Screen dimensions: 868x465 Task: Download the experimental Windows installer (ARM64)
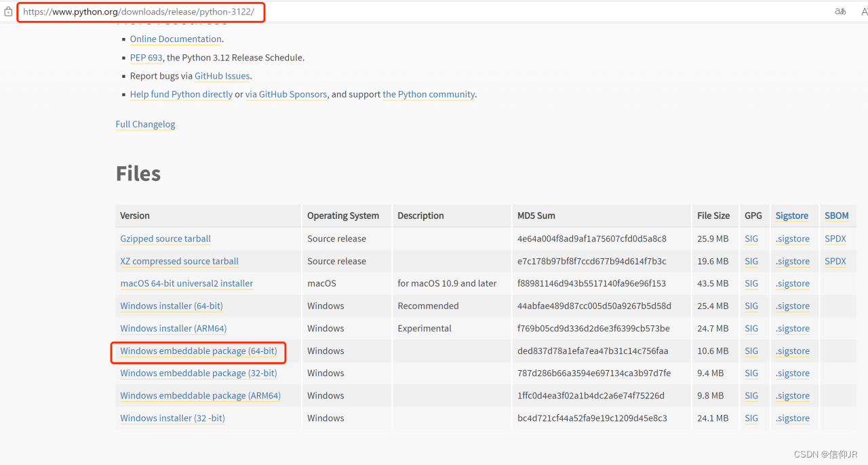pyautogui.click(x=173, y=328)
